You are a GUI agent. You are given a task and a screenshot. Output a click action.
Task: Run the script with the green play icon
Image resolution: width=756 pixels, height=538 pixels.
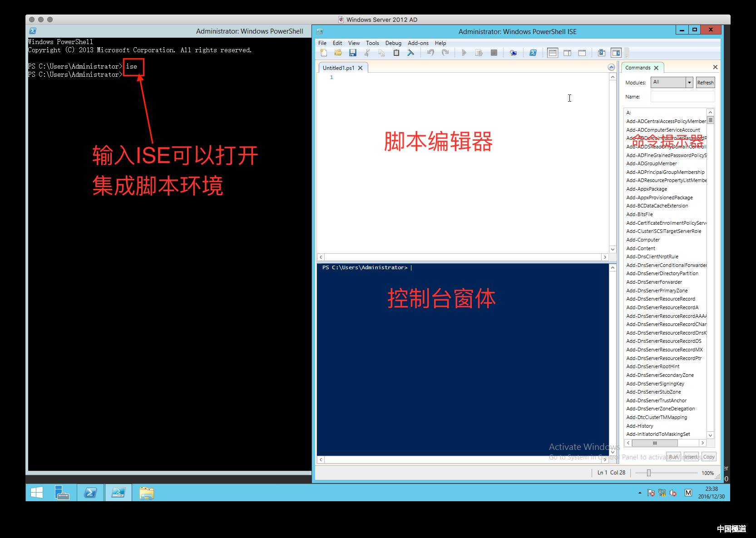pyautogui.click(x=464, y=53)
